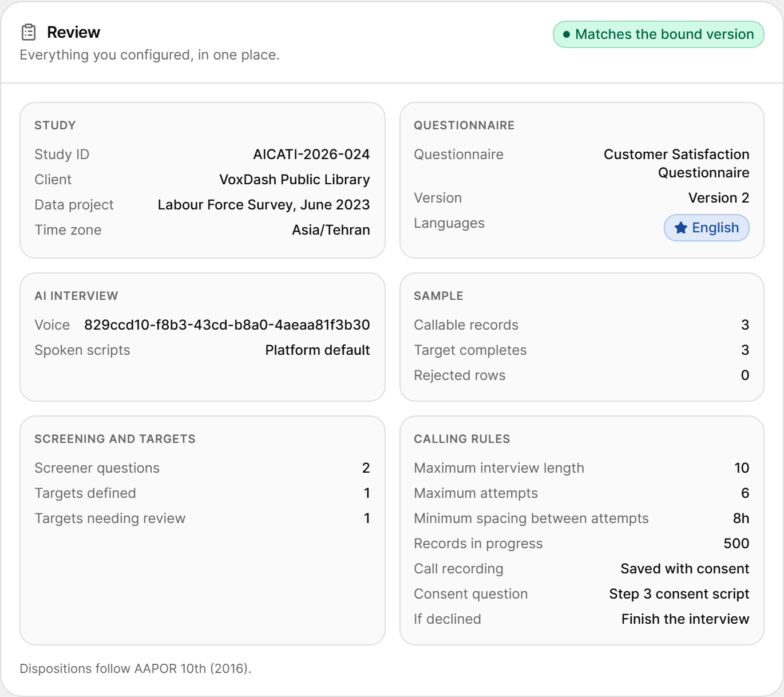
Task: Click the Records in progress value 500
Action: pos(737,544)
